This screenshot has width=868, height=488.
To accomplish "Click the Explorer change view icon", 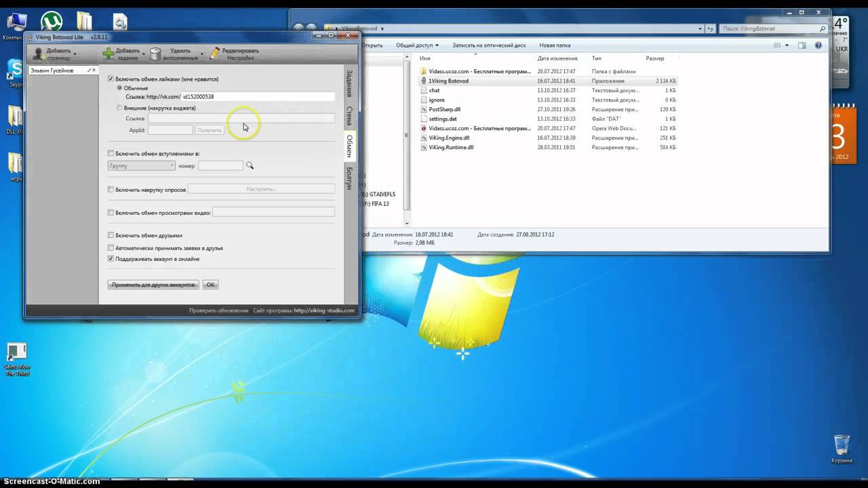I will [777, 45].
